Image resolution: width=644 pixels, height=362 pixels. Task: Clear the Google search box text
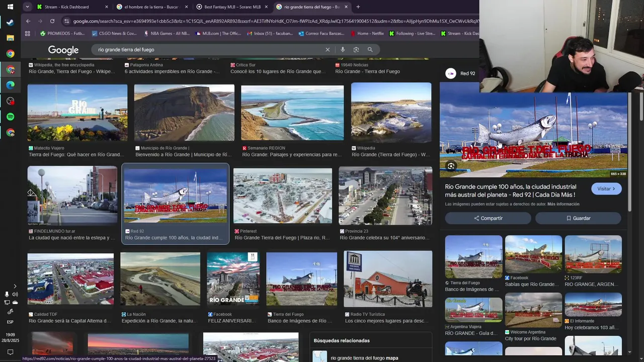[x=328, y=50]
